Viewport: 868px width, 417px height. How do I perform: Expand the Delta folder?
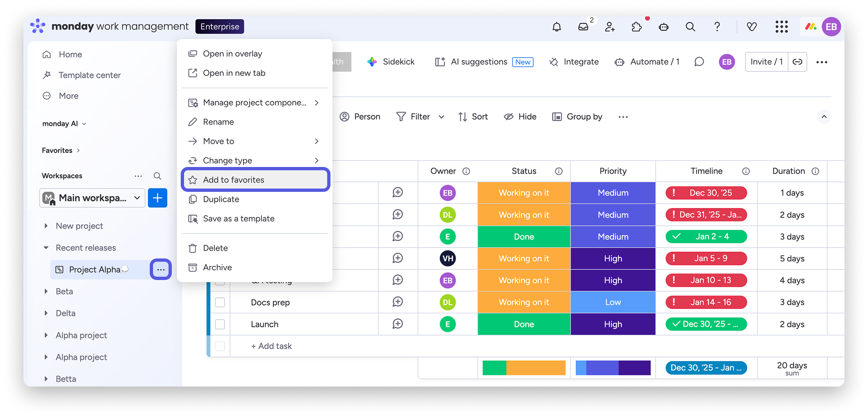click(46, 313)
